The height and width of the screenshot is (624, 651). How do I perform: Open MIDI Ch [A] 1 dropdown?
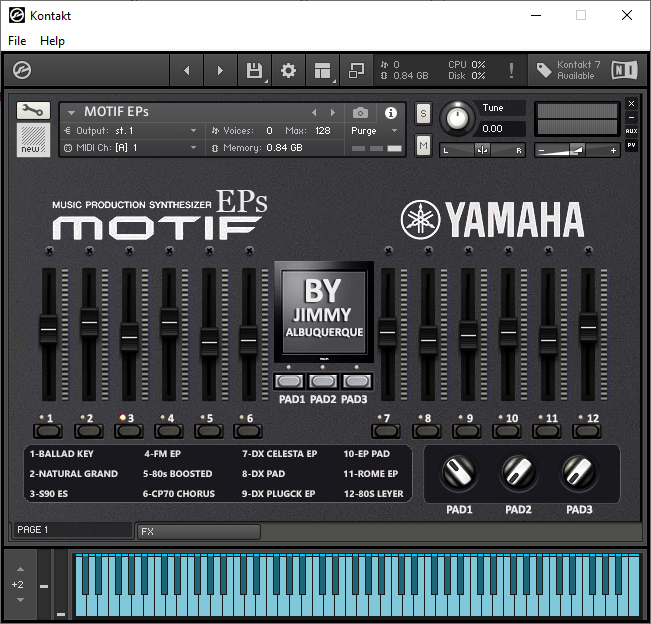tap(133, 148)
